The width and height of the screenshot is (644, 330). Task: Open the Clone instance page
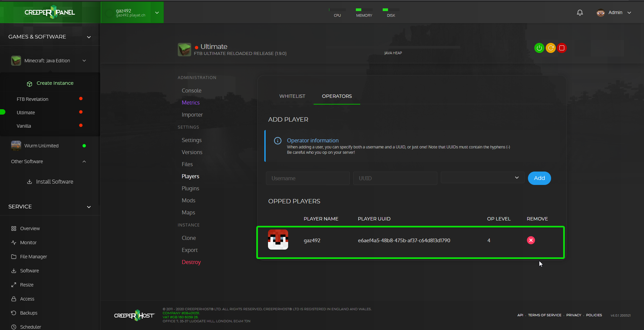pos(189,238)
